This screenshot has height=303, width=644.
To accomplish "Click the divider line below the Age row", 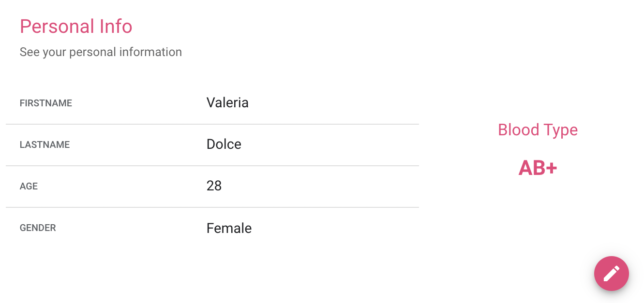I will coord(212,207).
